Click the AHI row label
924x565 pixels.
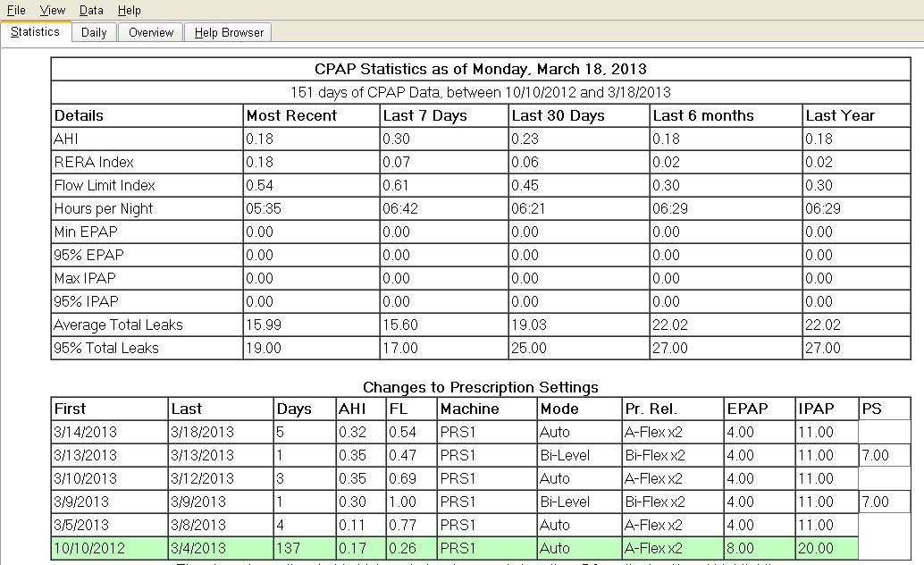point(65,139)
